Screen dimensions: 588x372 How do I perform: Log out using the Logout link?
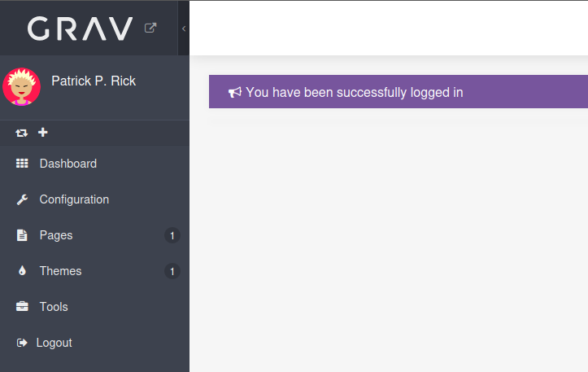pyautogui.click(x=54, y=343)
